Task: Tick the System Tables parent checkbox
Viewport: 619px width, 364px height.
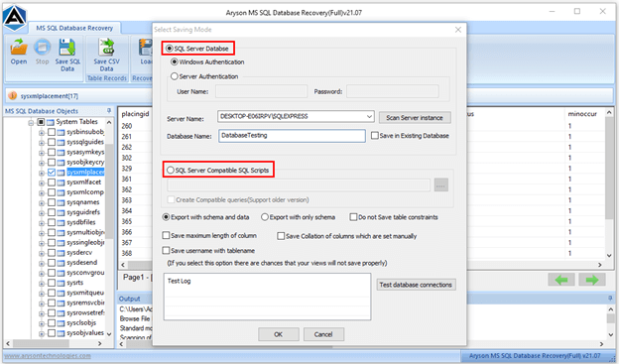Action: 41,122
